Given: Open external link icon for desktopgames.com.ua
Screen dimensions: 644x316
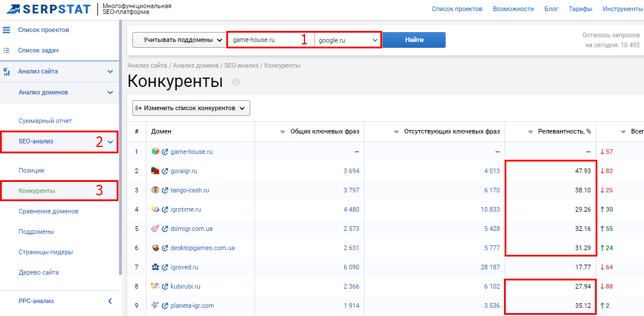Looking at the screenshot, I should point(165,248).
